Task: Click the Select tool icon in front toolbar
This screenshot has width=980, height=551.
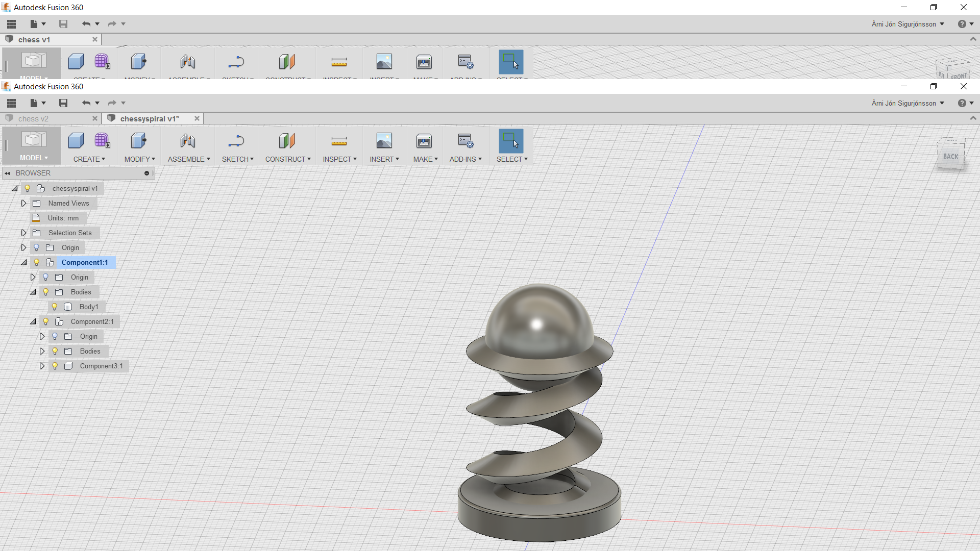Action: click(x=511, y=141)
